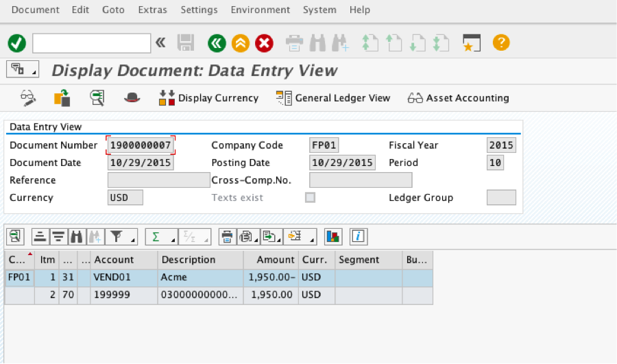Click the grid Find binoculars icon
617x364 pixels.
77,236
